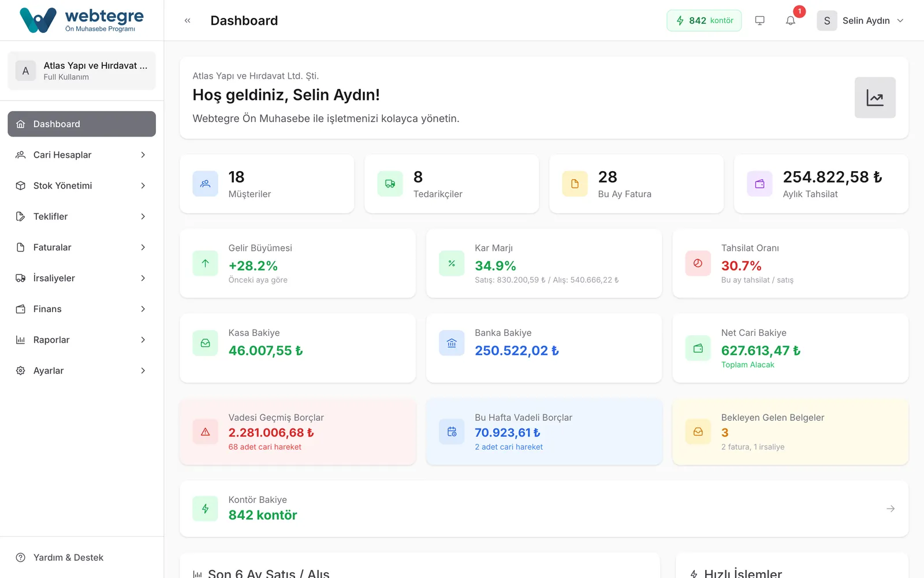924x578 pixels.
Task: Open Finans menu item
Action: [x=81, y=309]
